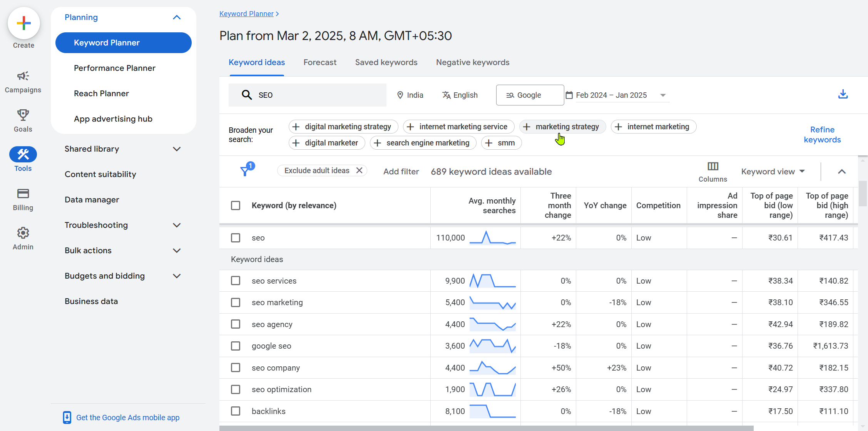
Task: Download keyword ideas using download icon
Action: coord(843,94)
